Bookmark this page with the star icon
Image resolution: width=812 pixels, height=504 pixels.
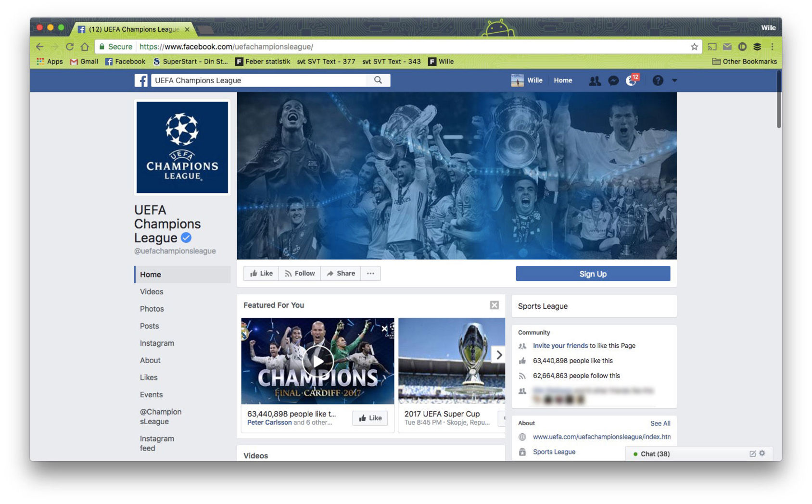pos(694,47)
